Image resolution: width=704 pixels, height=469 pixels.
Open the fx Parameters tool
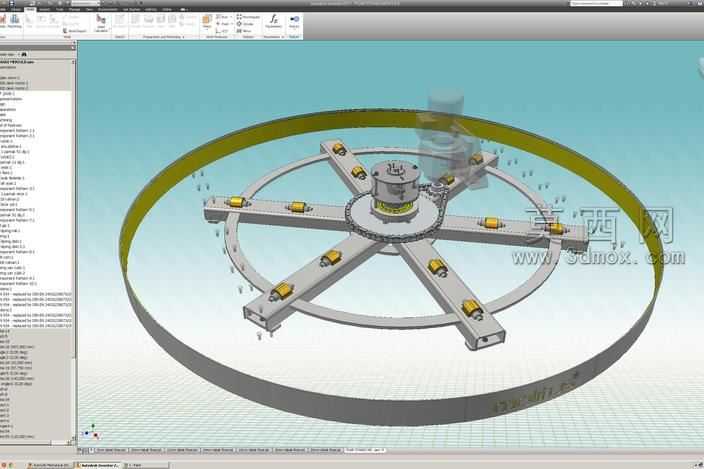pos(273,21)
